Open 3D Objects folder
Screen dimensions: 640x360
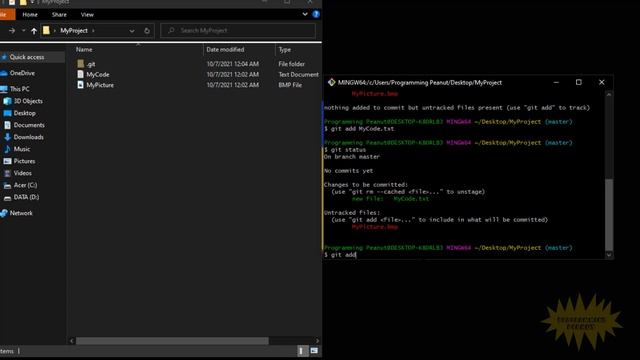[28, 101]
